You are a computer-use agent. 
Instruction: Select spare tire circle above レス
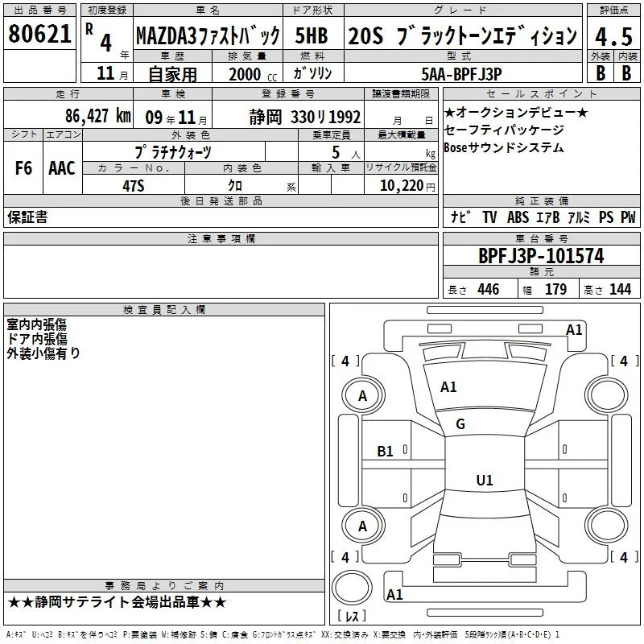(352, 588)
